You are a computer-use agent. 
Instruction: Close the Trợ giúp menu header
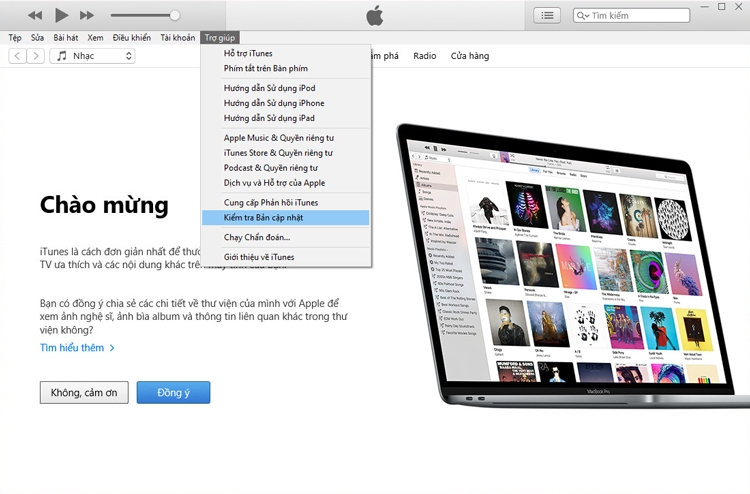[x=220, y=37]
